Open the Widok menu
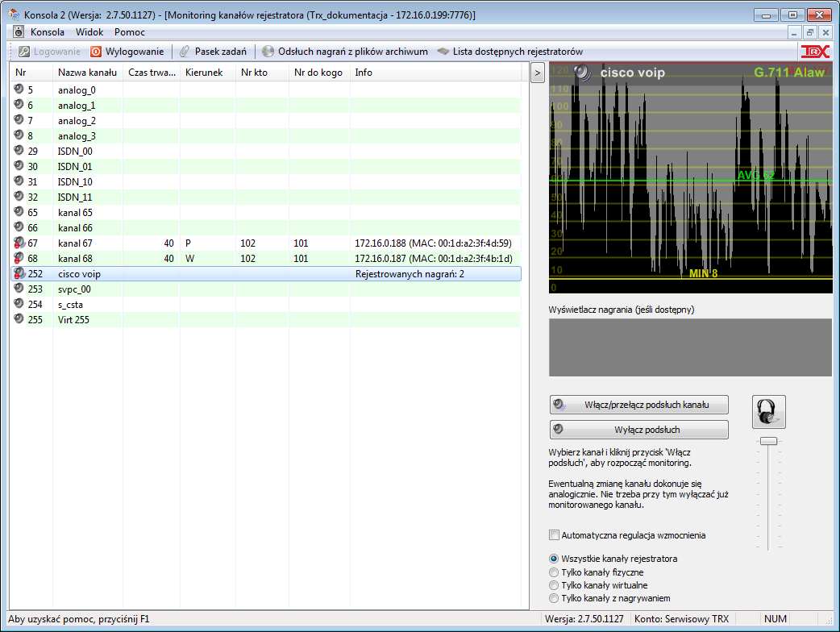The image size is (840, 632). pos(89,32)
